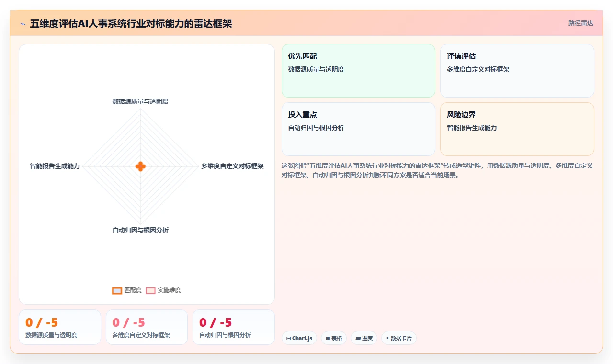This screenshot has height=364, width=613.
Task: Click the 智能报告生成能力 radar axis label
Action: (55, 166)
